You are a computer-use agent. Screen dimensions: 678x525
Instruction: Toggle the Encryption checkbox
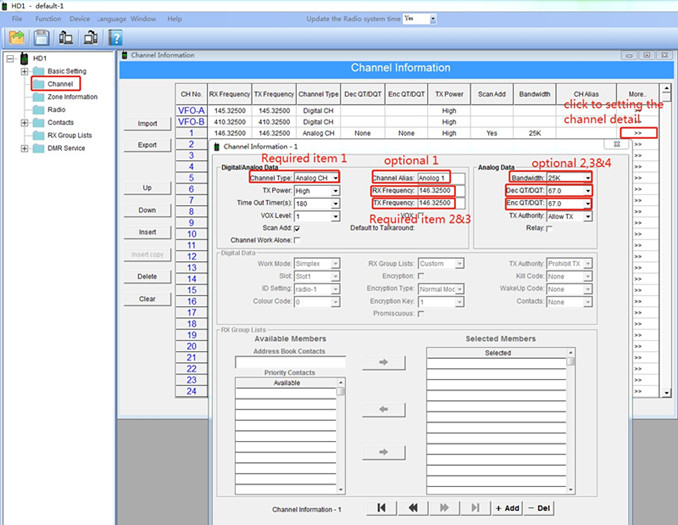421,276
